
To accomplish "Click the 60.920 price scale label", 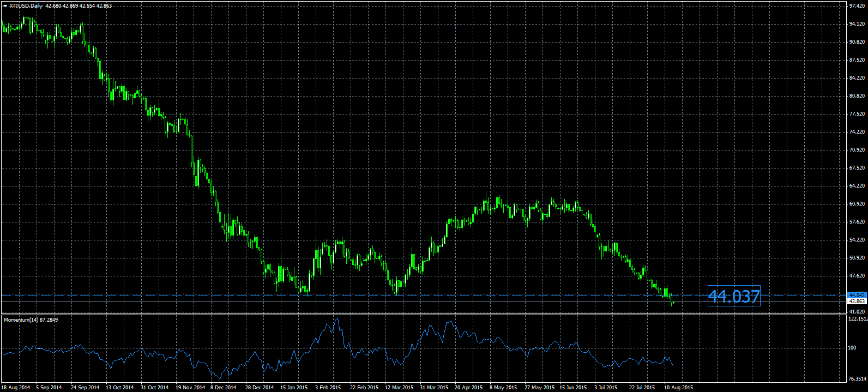I will coord(857,204).
